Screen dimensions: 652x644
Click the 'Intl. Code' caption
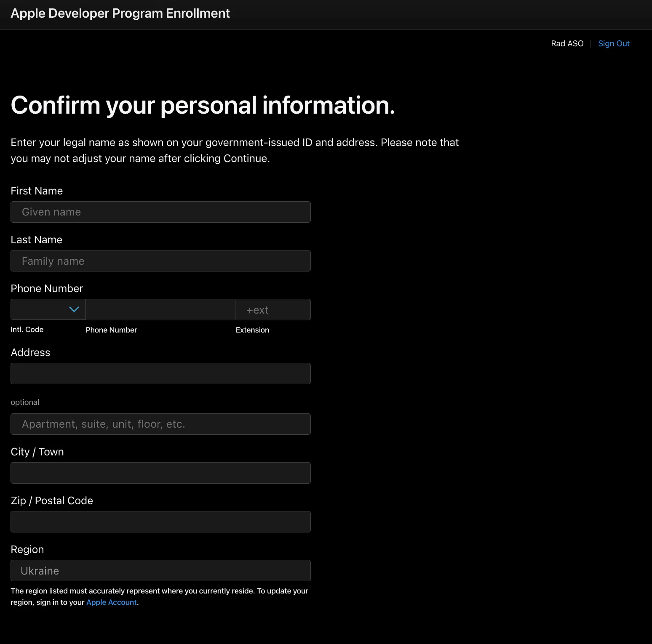(x=27, y=330)
